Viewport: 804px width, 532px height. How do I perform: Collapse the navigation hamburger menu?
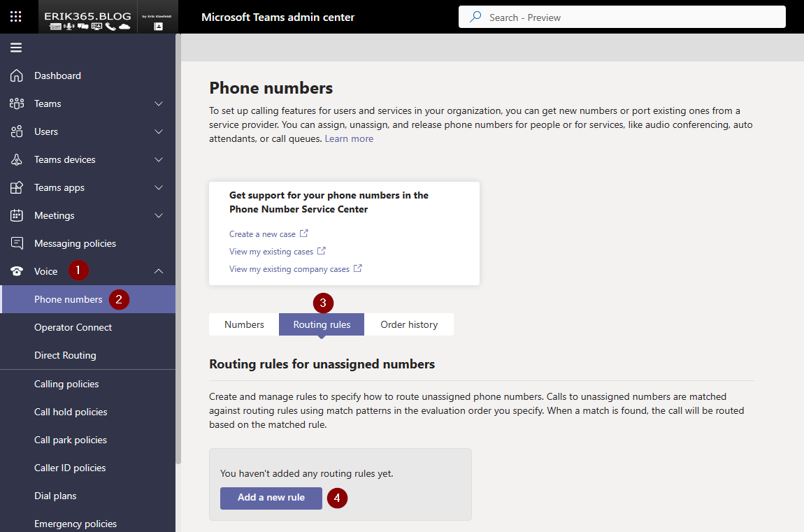pos(16,48)
